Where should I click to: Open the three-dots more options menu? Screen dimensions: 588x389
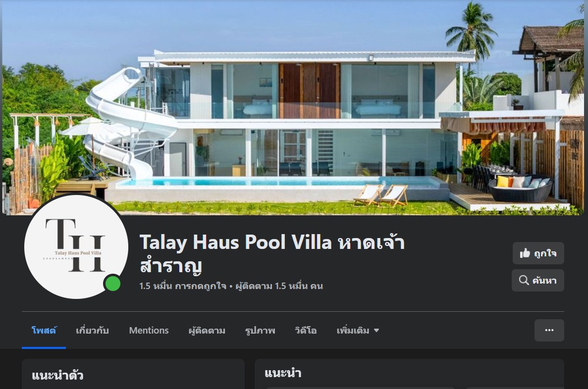tap(549, 330)
